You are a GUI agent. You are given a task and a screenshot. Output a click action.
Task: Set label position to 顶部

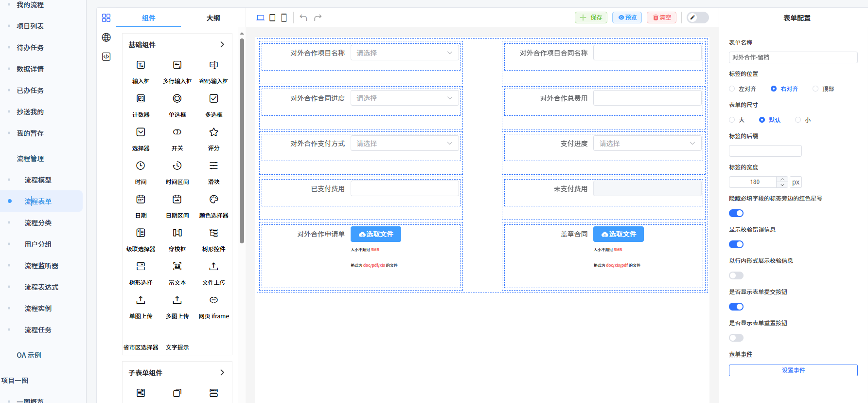(x=823, y=89)
